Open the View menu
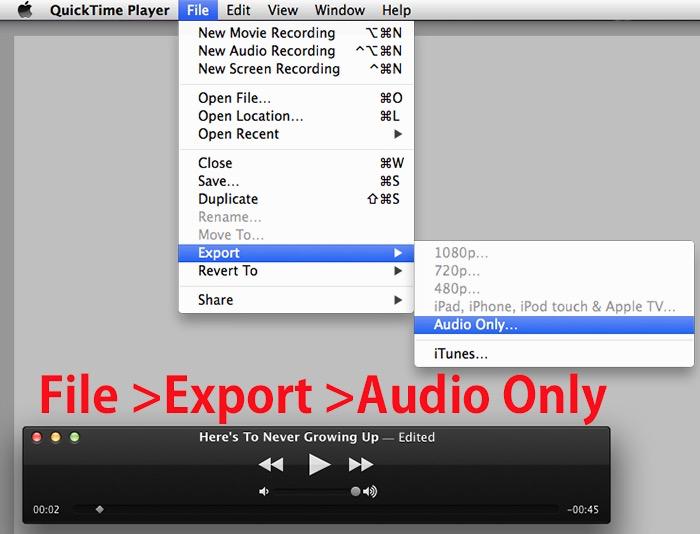Image resolution: width=700 pixels, height=534 pixels. [283, 10]
